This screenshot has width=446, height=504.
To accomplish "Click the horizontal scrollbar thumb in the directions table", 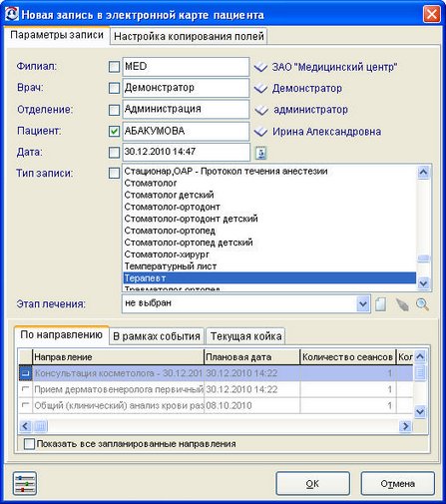I will [41, 426].
